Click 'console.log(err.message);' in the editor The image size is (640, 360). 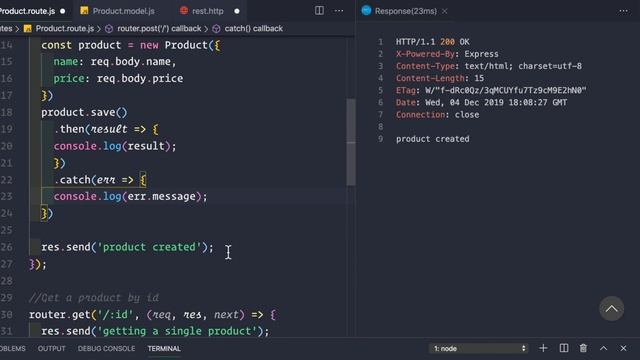click(131, 196)
